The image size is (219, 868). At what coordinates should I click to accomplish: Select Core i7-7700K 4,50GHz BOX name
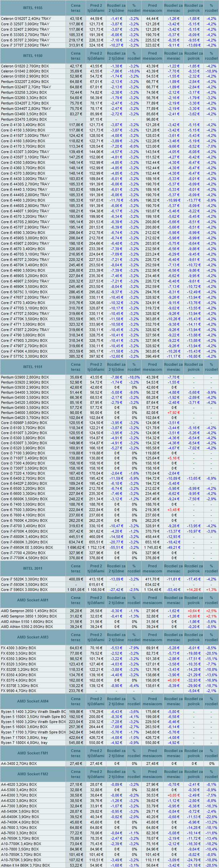coord(24,558)
